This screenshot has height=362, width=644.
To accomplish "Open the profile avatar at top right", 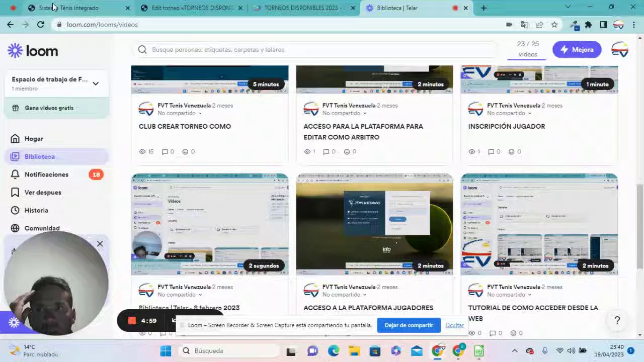I will 620,49.
